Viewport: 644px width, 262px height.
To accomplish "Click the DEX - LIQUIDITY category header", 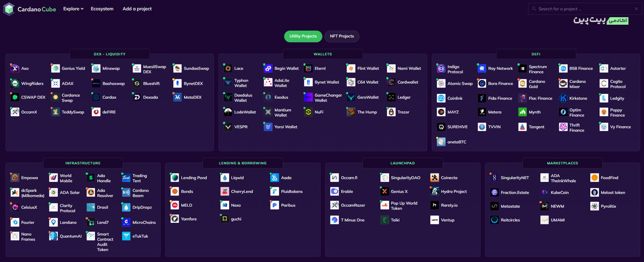I will (109, 54).
